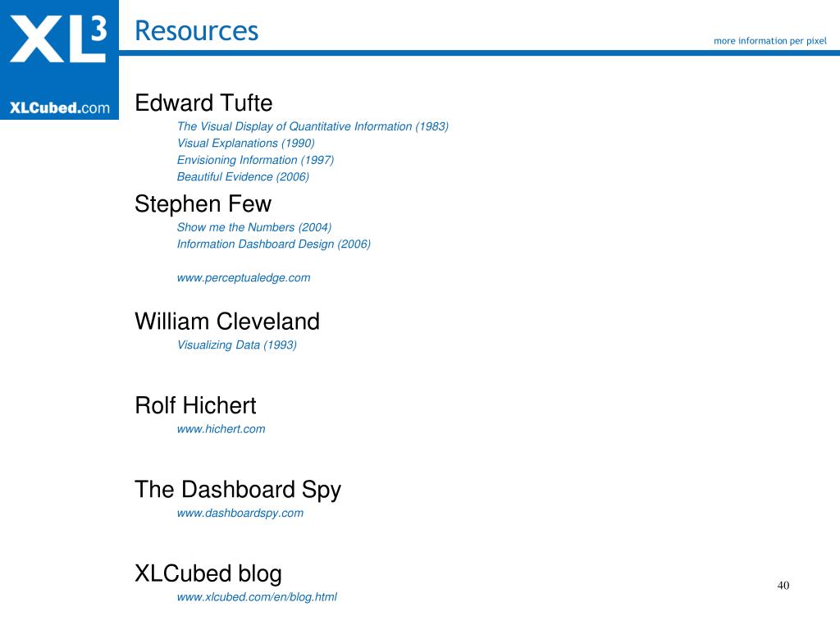This screenshot has width=840, height=630.
Task: Select the XLCubed blog heading
Action: (x=208, y=573)
